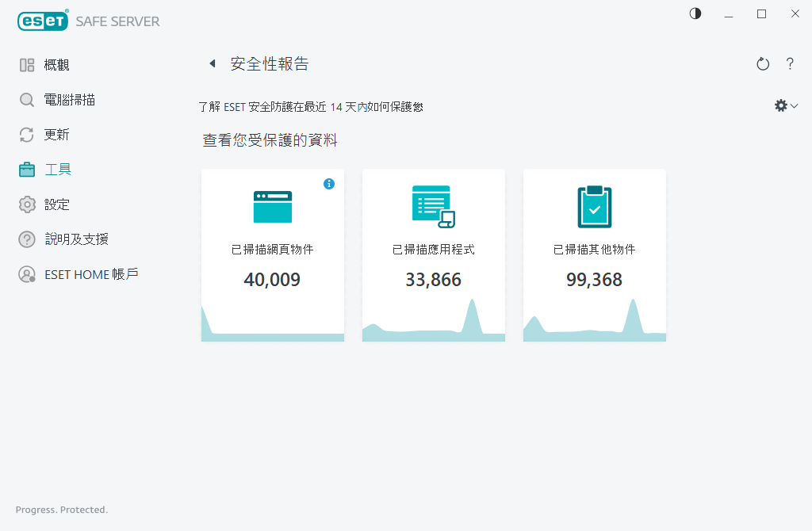
Task: Click the 查看您受保護的資料 heading
Action: tap(270, 140)
